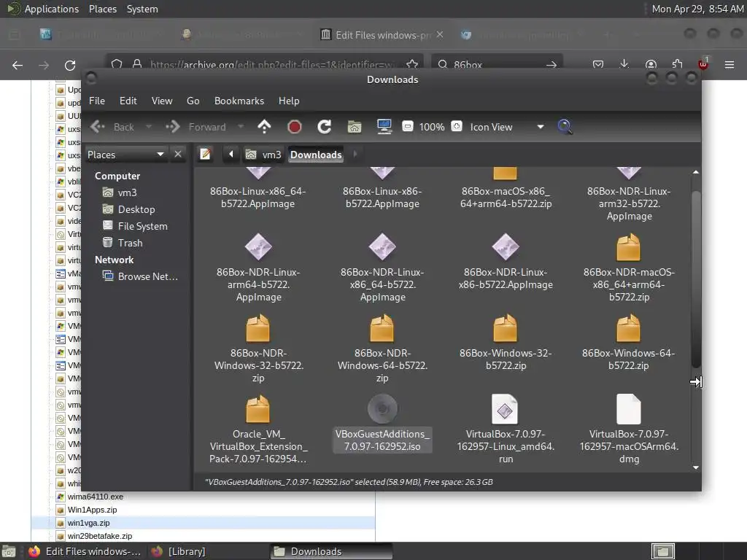Click the Back arrow in Downloads toolbar
This screenshot has width=747, height=560.
(98, 127)
